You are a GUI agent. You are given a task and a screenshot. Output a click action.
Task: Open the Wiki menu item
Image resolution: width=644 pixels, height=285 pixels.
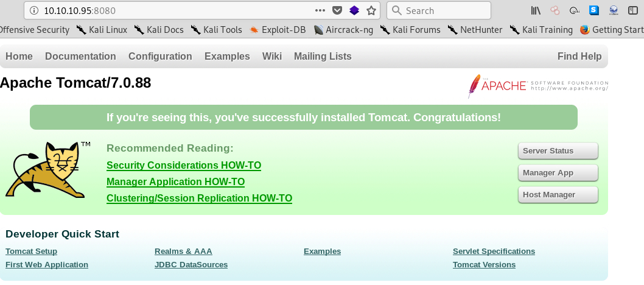coord(272,56)
